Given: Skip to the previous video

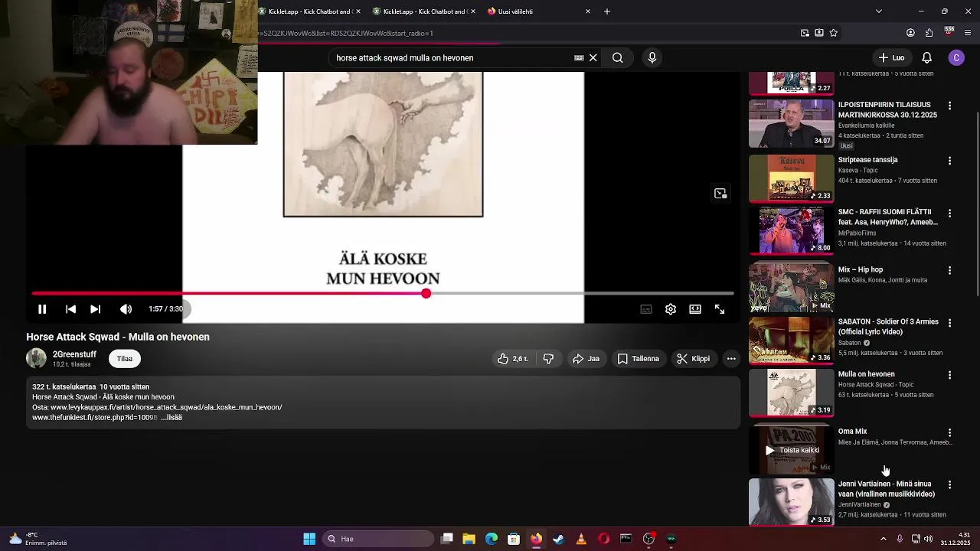Looking at the screenshot, I should tap(70, 309).
